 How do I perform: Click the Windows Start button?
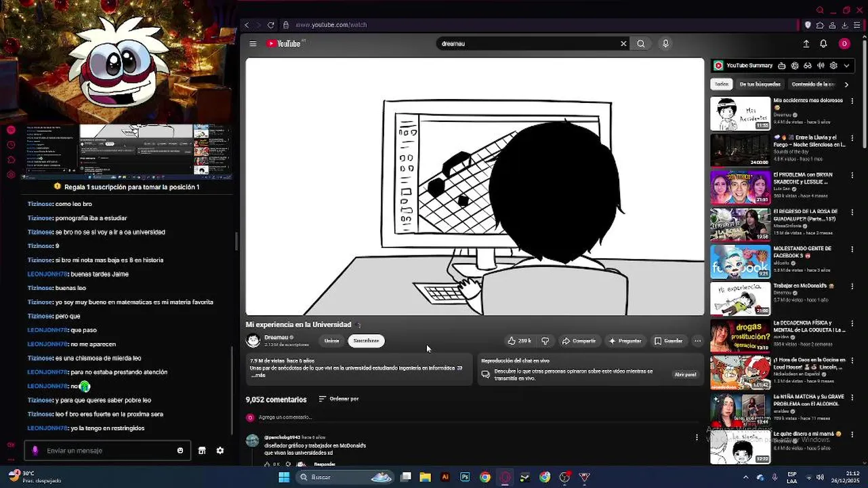pos(284,477)
